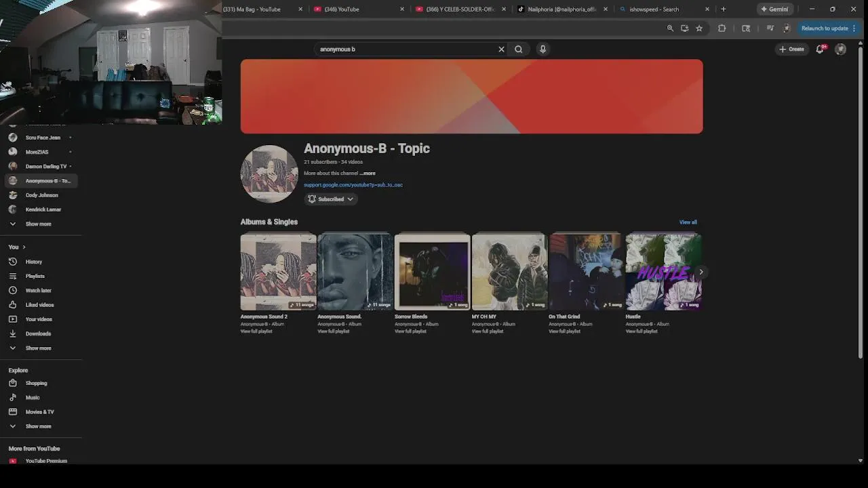The image size is (868, 488).
Task: Open MoreZIAS channel avatar in sidebar
Action: click(12, 152)
